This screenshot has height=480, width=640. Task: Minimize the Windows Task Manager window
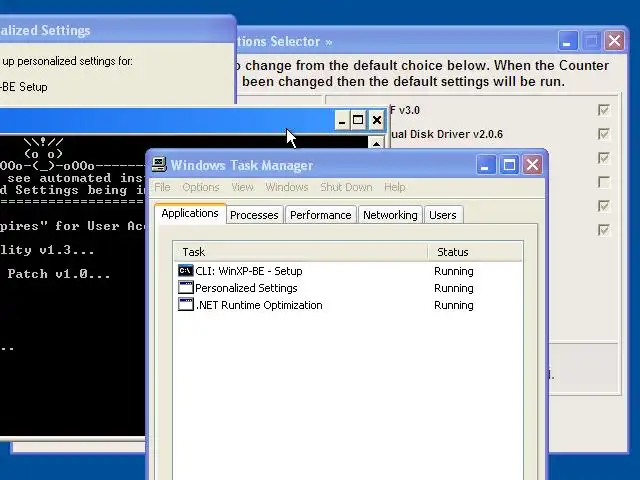tap(486, 165)
